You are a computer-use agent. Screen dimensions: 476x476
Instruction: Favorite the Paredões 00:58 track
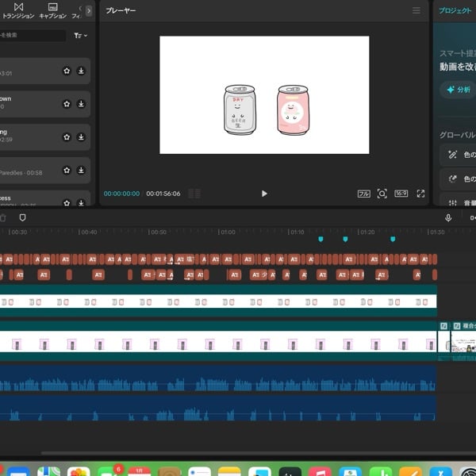point(67,170)
